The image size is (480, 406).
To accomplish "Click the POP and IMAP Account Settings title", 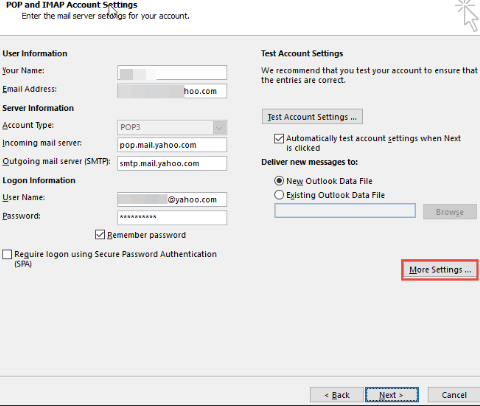I will coord(72,5).
